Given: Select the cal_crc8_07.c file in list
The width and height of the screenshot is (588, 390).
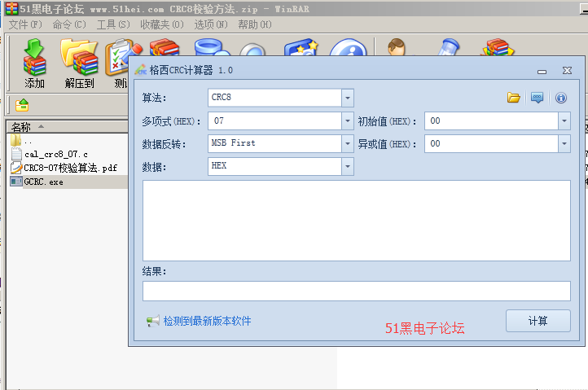Looking at the screenshot, I should tap(55, 154).
